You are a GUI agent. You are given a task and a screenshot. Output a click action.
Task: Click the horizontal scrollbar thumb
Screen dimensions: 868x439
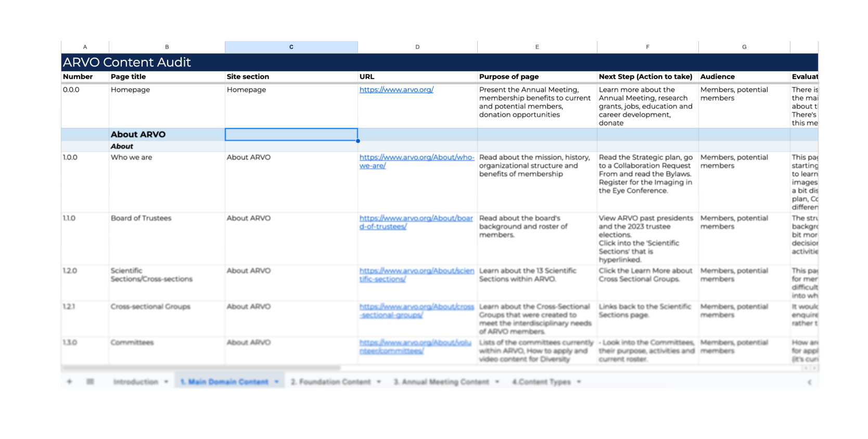click(x=201, y=368)
